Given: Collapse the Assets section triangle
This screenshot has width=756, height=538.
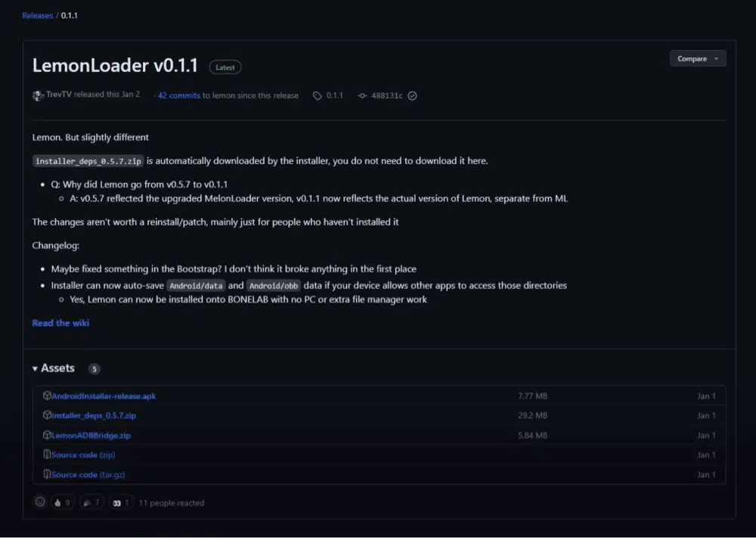Looking at the screenshot, I should click(35, 369).
